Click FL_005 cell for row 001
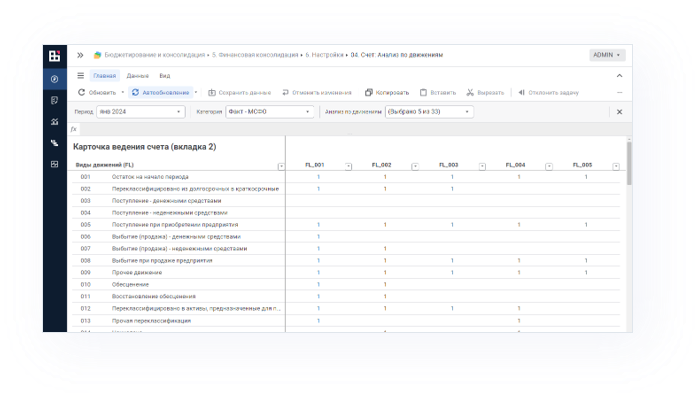The width and height of the screenshot is (700, 398). coord(586,177)
